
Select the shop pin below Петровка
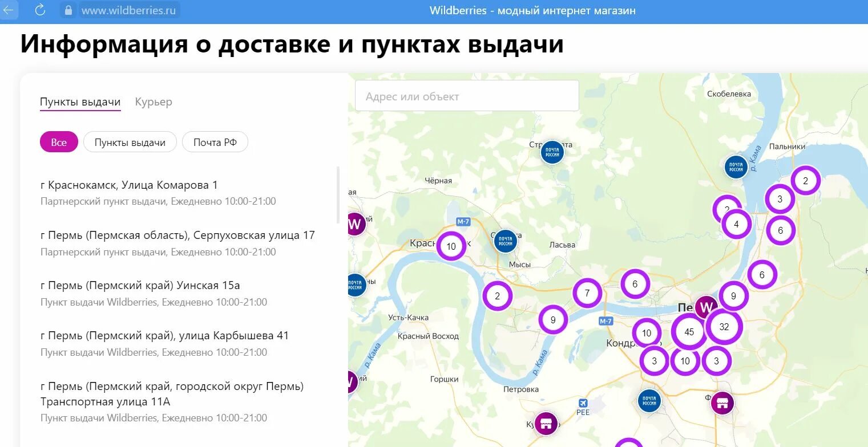[x=546, y=424]
